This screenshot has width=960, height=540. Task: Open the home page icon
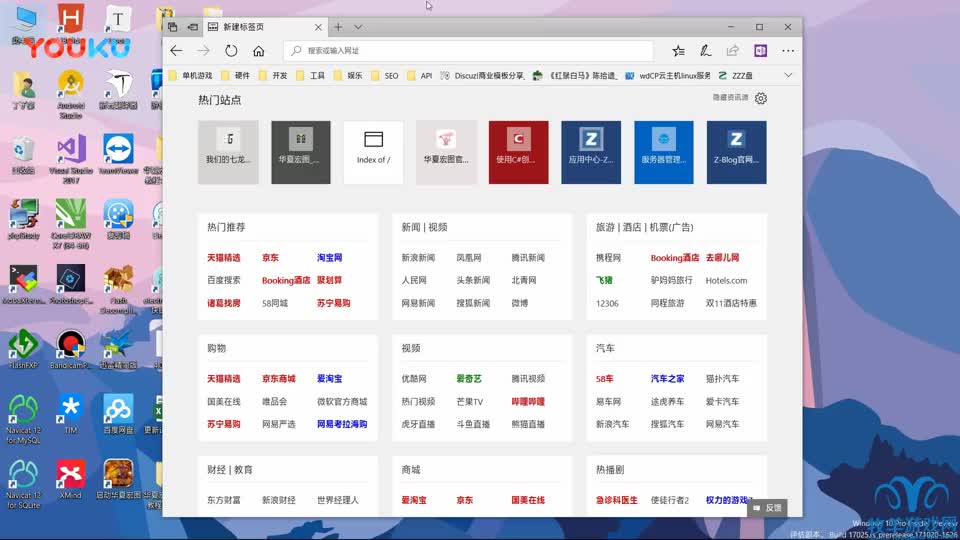point(258,51)
